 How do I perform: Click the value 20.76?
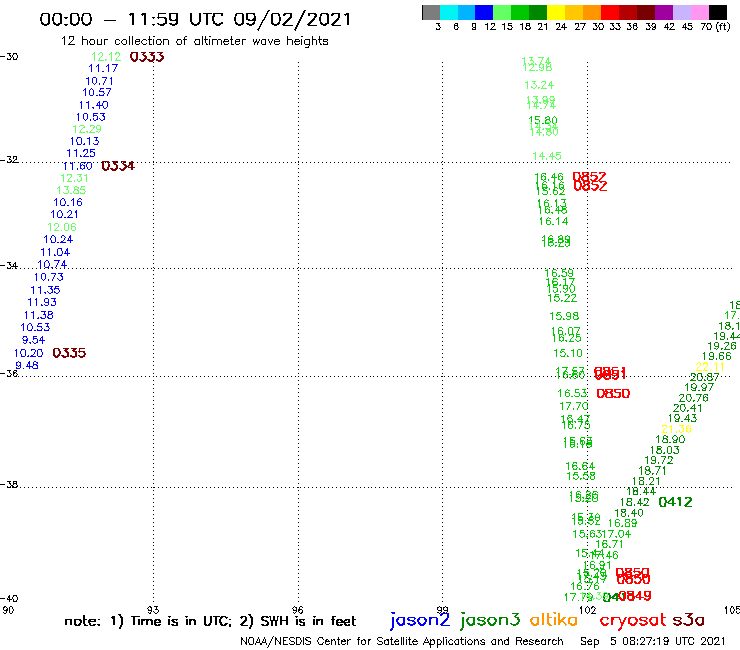coord(693,398)
